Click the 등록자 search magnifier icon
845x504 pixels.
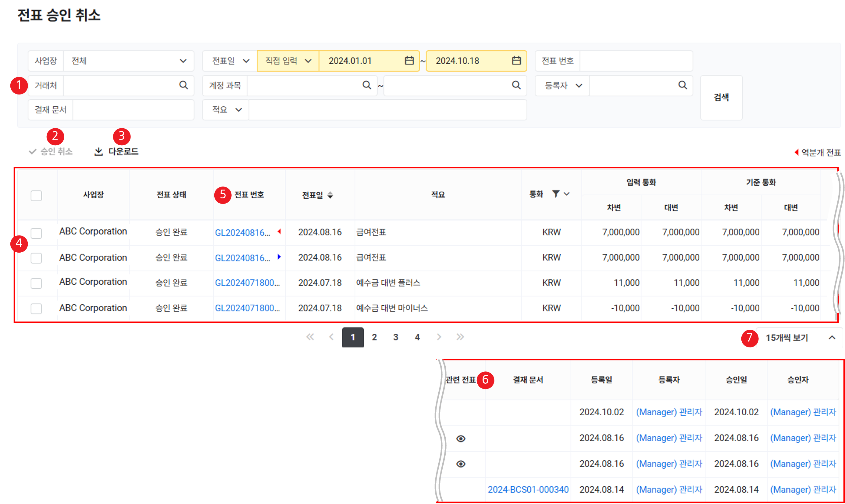pyautogui.click(x=682, y=85)
